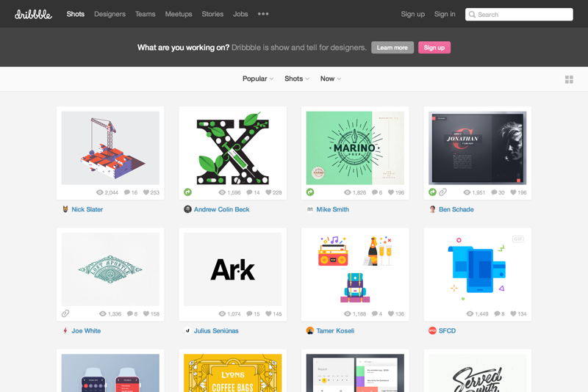Screen dimensions: 588x392
Task: Click the attachment paperclip on Joe White's shot
Action: [65, 313]
